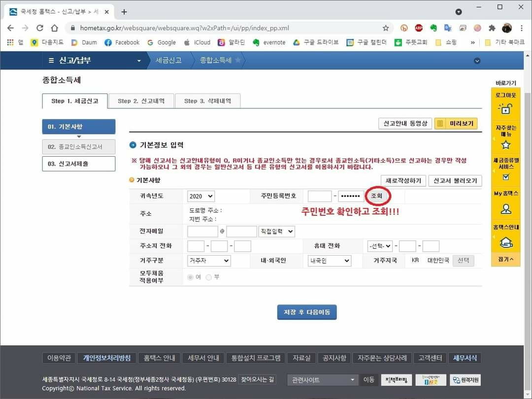This screenshot has height=399, width=532.
Task: Click 저장 후 다음이동 button
Action: [307, 312]
